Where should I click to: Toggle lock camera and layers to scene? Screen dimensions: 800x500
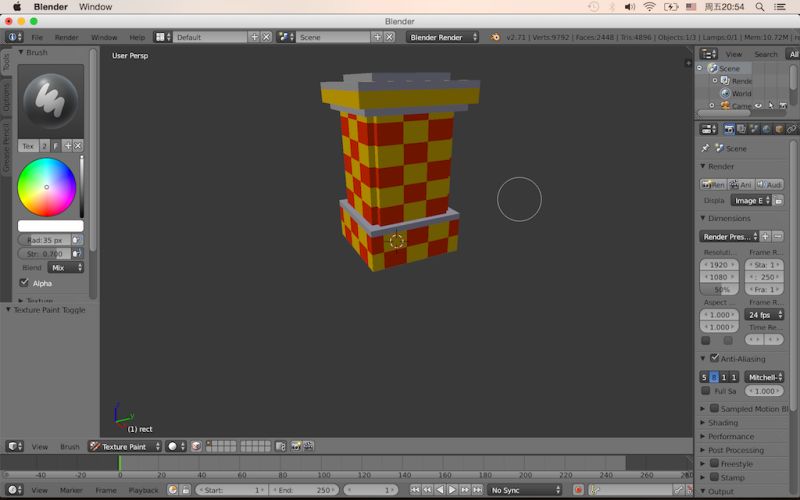point(280,446)
